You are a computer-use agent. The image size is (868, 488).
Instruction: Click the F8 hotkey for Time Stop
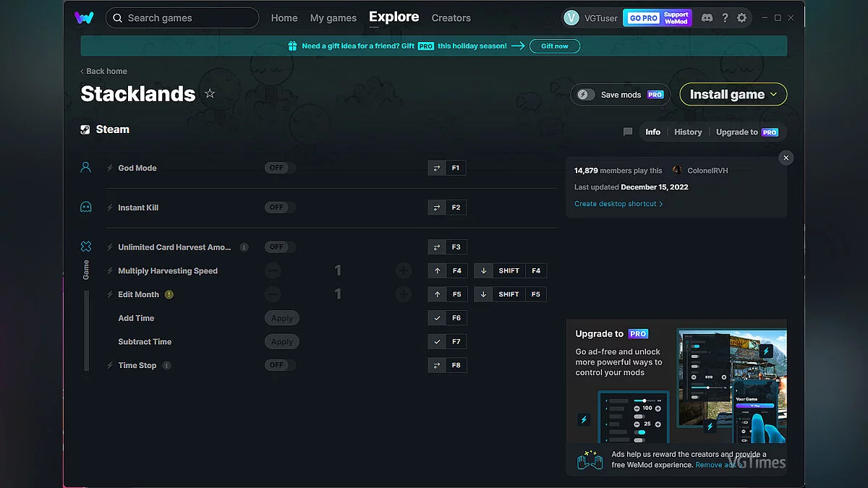click(447, 365)
